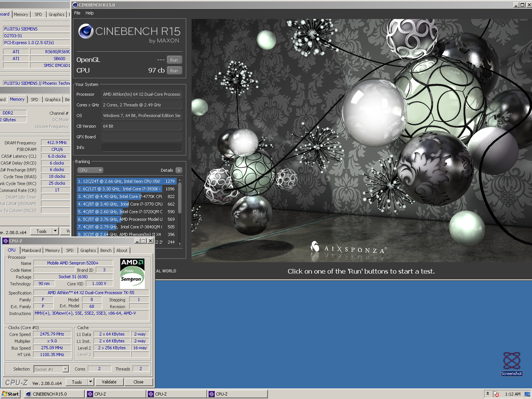Click the security alert tray icon

pos(496,394)
